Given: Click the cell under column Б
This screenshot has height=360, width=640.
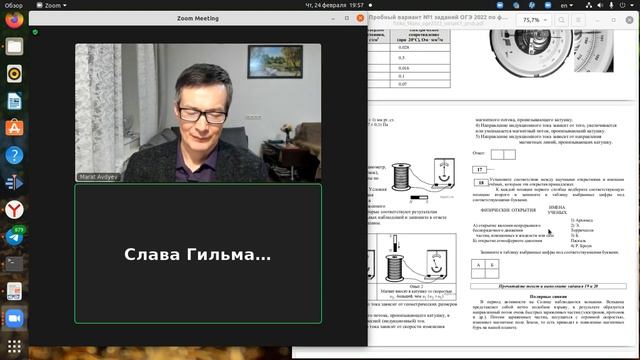Looking at the screenshot, I should point(492,273).
